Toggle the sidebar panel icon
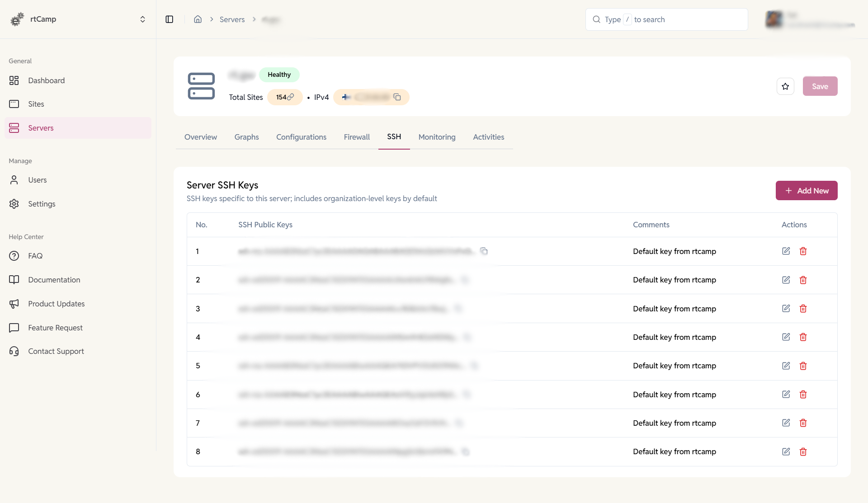Image resolution: width=868 pixels, height=503 pixels. 170,19
